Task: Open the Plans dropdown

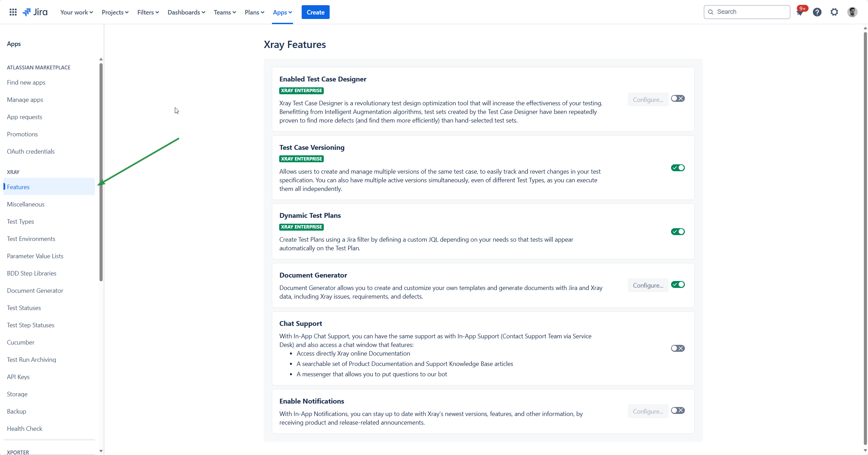Action: (254, 12)
